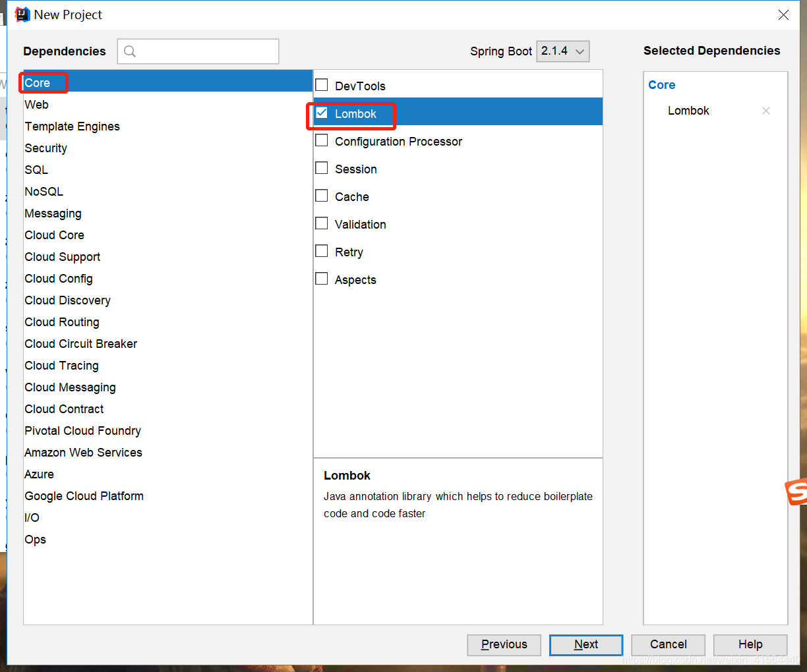Select the Cloud Contract category
The width and height of the screenshot is (807, 672).
168,409
